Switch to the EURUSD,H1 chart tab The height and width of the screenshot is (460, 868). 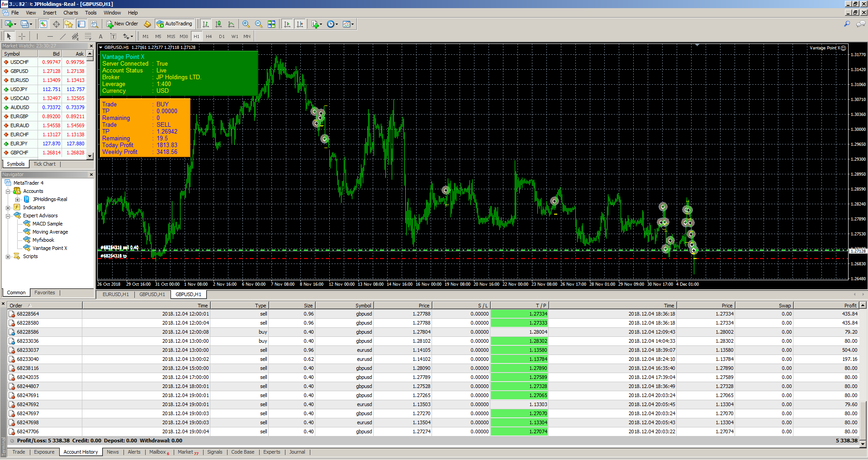115,294
